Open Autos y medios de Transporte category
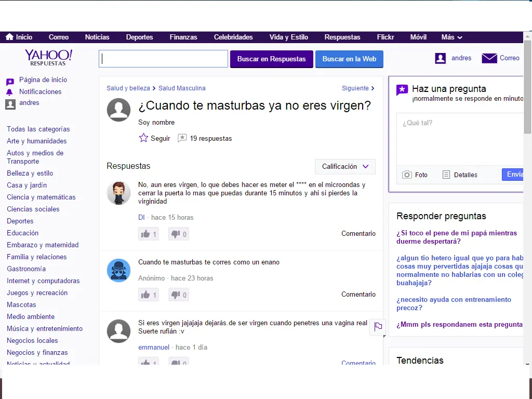The image size is (532, 399). click(x=35, y=157)
